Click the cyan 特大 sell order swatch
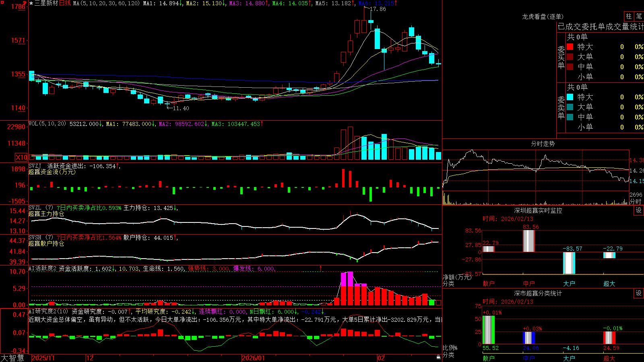Screen dimensions: 644x362 click(570, 97)
